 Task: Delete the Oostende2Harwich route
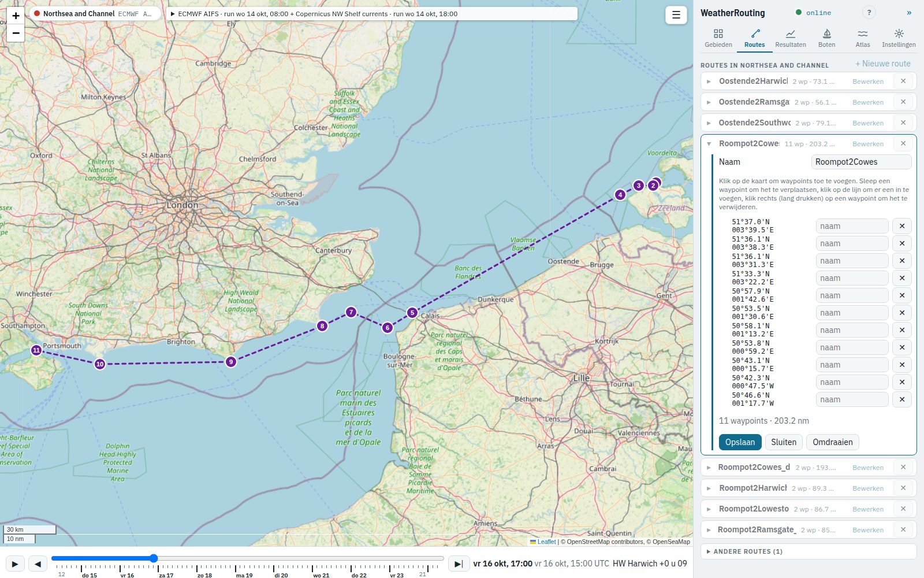click(x=903, y=81)
